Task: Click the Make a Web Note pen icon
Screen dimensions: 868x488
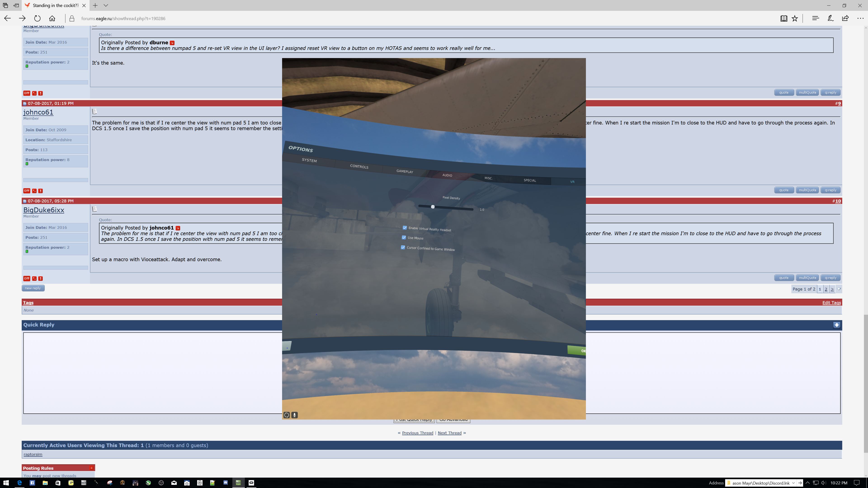Action: pos(831,19)
